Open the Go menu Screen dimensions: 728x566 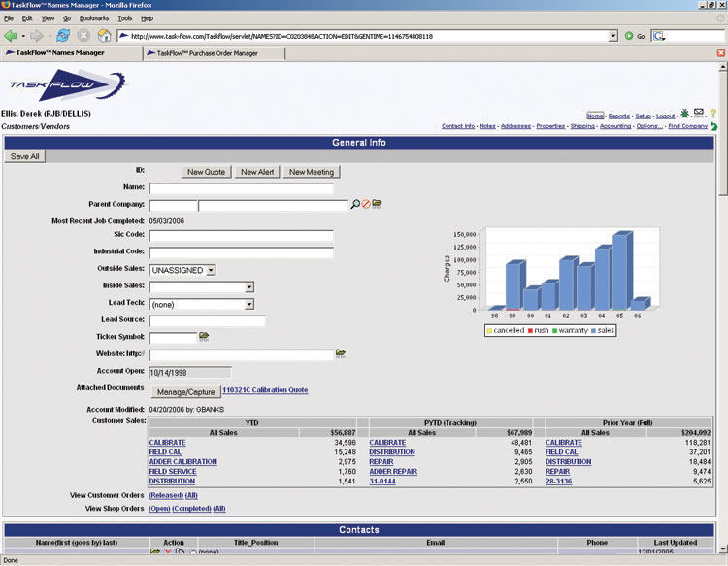click(67, 18)
